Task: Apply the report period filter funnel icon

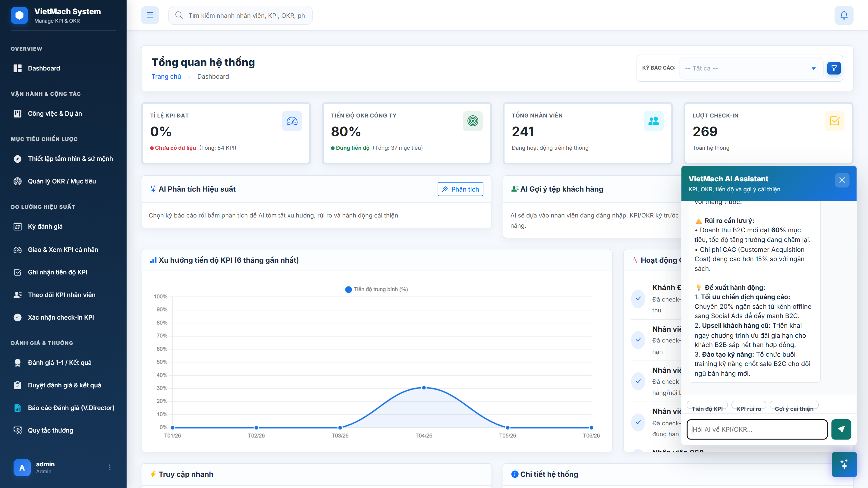Action: tap(834, 68)
